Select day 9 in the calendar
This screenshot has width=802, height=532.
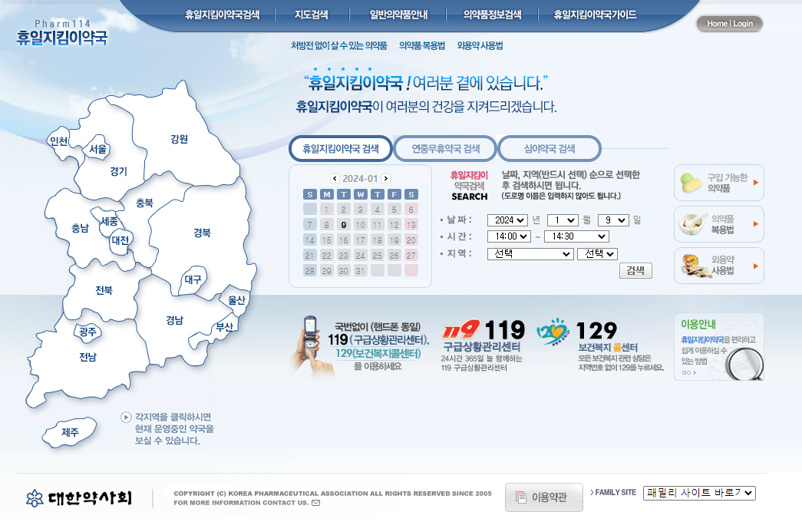pos(343,225)
